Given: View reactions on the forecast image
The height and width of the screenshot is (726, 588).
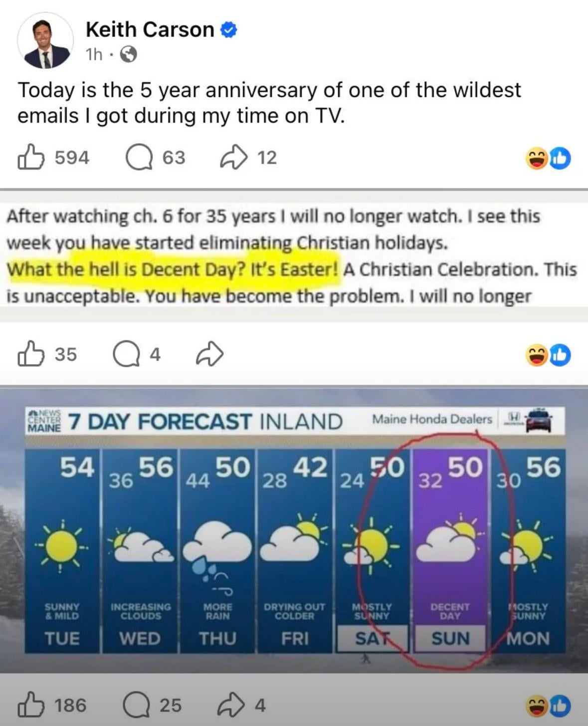Looking at the screenshot, I should (x=548, y=706).
